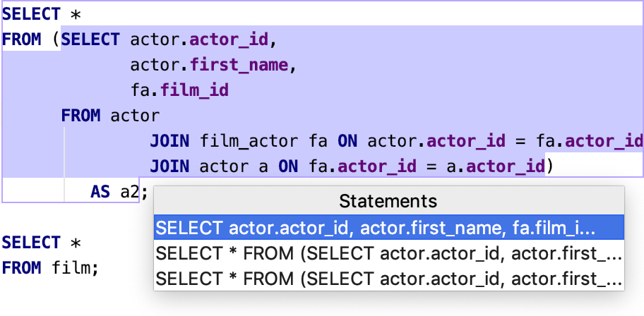644x316 pixels.
Task: Click the SELECT keyword above FROM film
Action: point(31,243)
